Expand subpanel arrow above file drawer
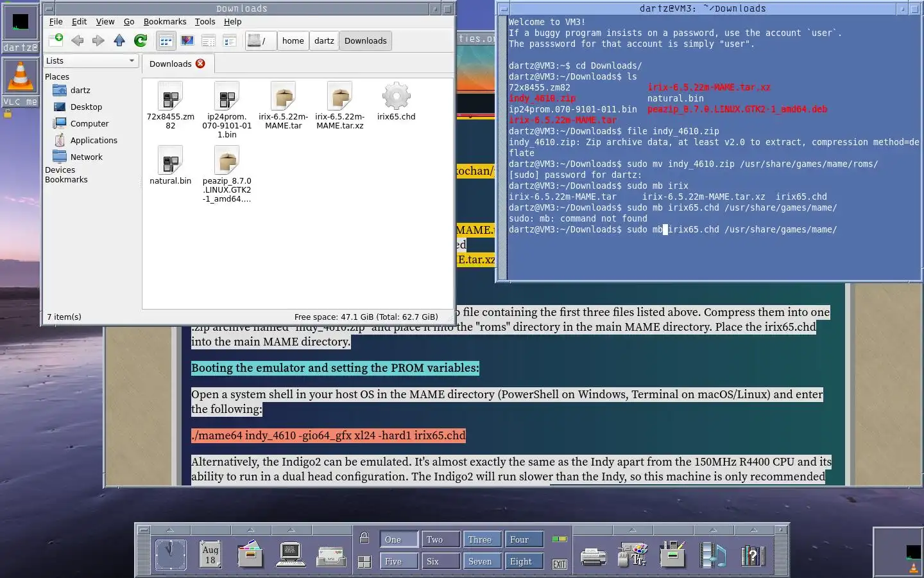The height and width of the screenshot is (578, 924). coord(251,530)
